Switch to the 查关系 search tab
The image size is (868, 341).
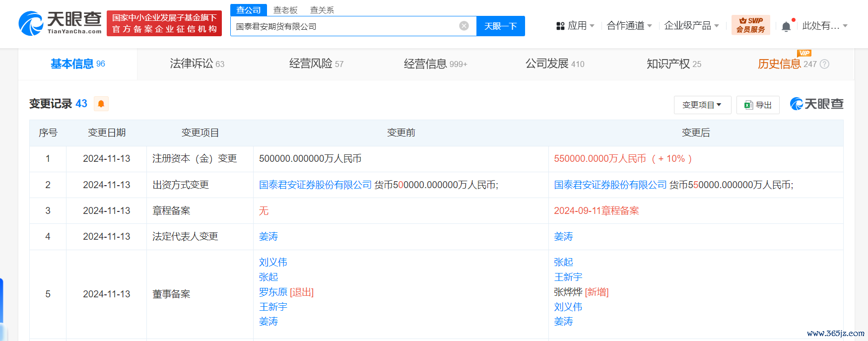coord(322,10)
